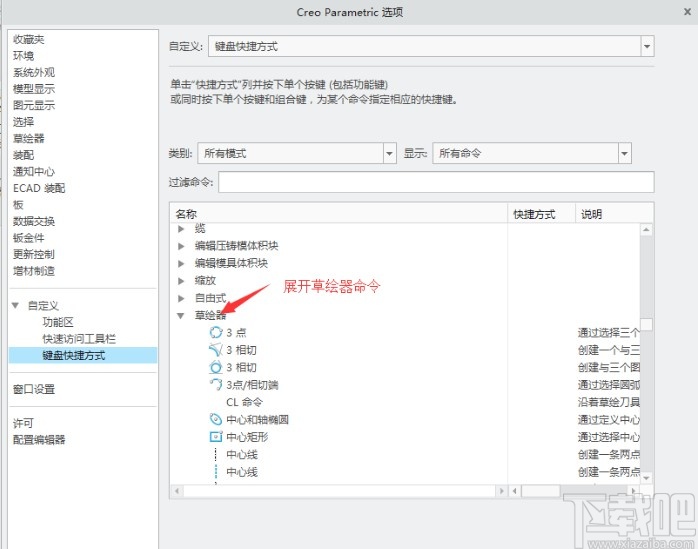The width and height of the screenshot is (698, 549).
Task: Open 收藏夹 in the sidebar
Action: coord(28,39)
